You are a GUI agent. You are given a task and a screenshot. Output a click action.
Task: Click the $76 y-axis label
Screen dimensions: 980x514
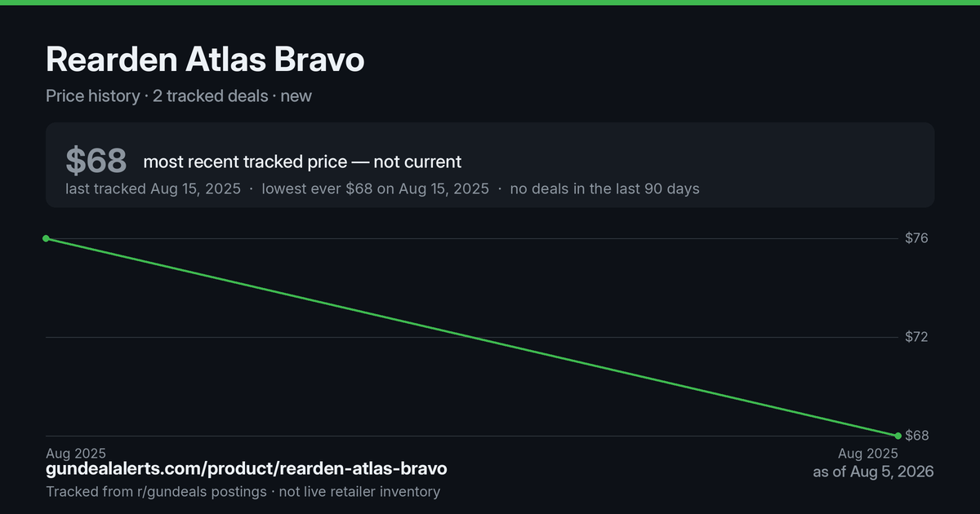point(917,238)
